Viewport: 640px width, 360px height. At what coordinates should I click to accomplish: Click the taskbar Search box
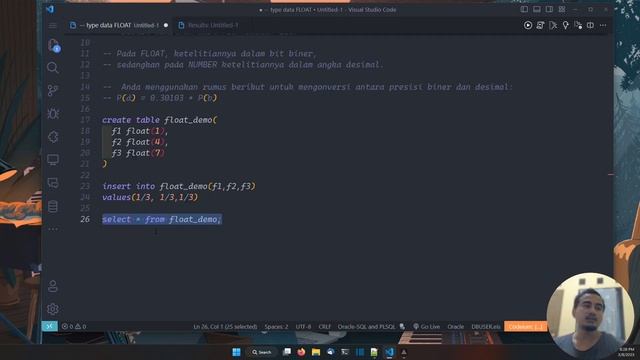coord(262,352)
